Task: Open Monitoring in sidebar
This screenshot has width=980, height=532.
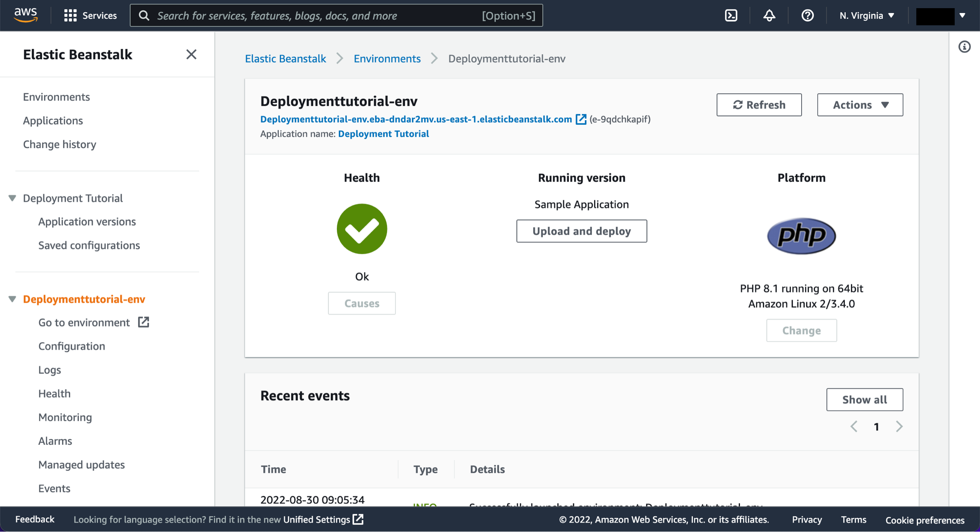Action: pos(65,417)
